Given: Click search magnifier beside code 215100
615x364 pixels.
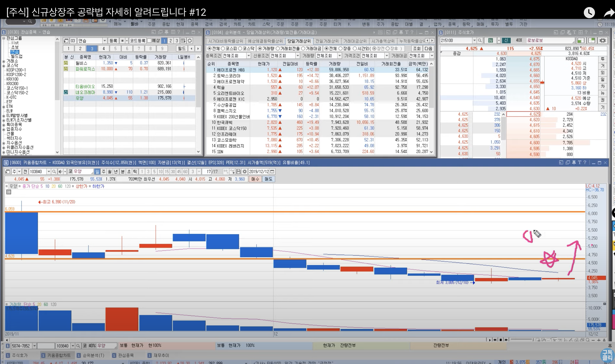Looking at the screenshot, I should tap(480, 40).
